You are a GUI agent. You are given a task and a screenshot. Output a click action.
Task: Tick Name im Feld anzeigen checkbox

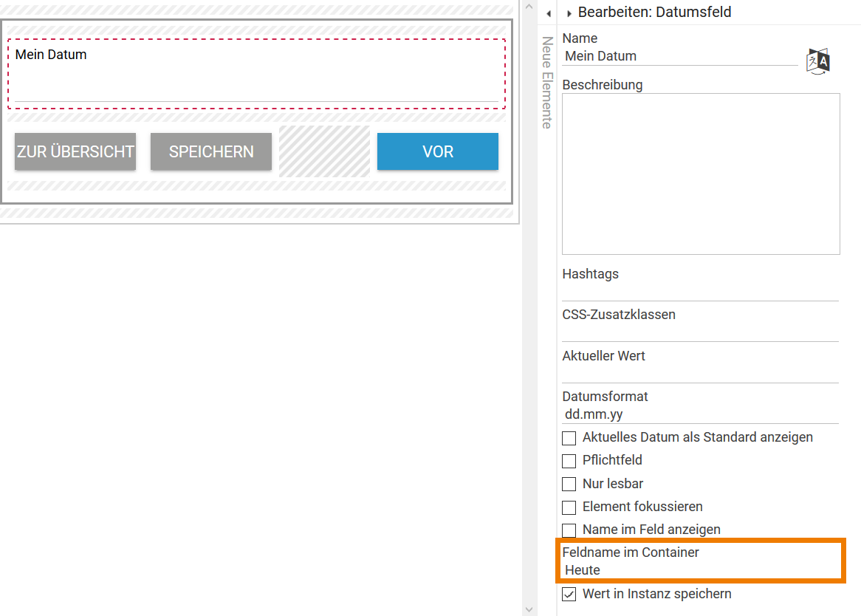pos(569,530)
